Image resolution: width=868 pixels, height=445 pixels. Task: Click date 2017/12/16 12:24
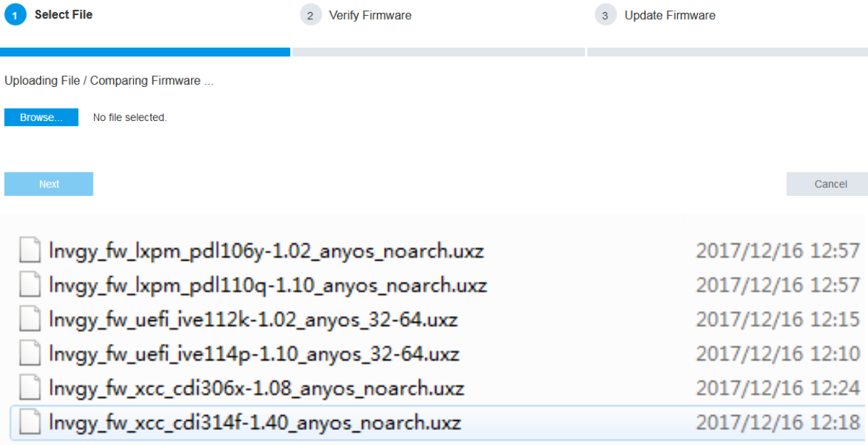click(x=778, y=388)
